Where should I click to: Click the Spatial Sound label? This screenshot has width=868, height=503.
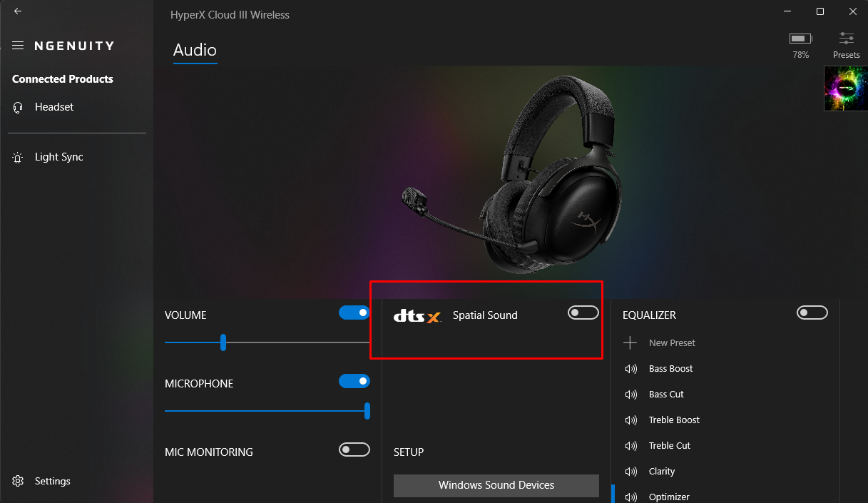(x=485, y=315)
